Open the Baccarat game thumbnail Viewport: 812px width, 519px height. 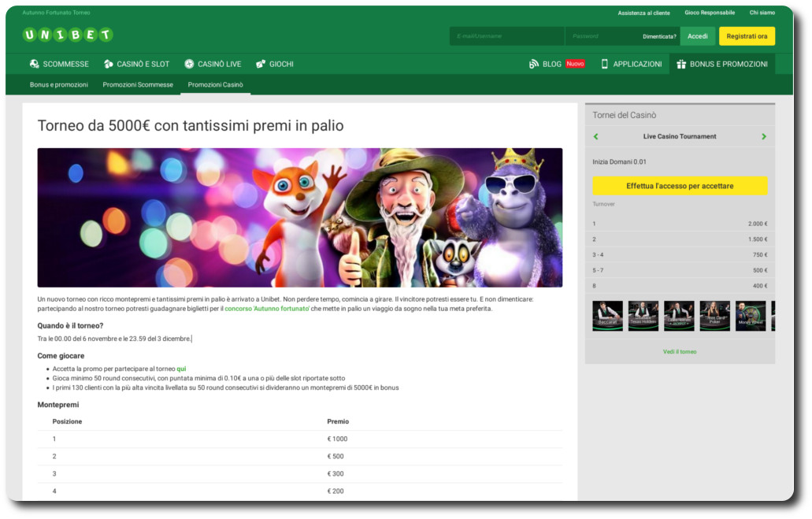[x=607, y=316]
